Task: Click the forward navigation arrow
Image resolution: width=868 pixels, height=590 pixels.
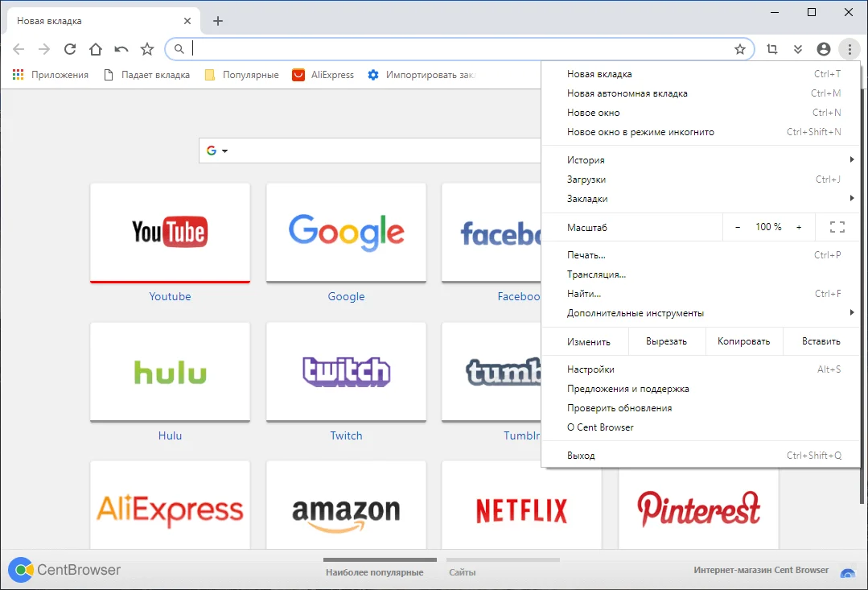Action: [43, 49]
